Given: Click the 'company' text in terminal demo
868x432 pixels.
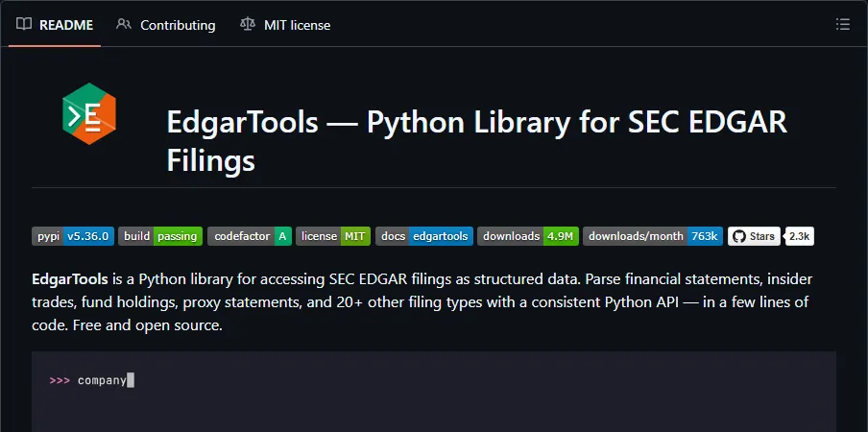Looking at the screenshot, I should tap(102, 380).
